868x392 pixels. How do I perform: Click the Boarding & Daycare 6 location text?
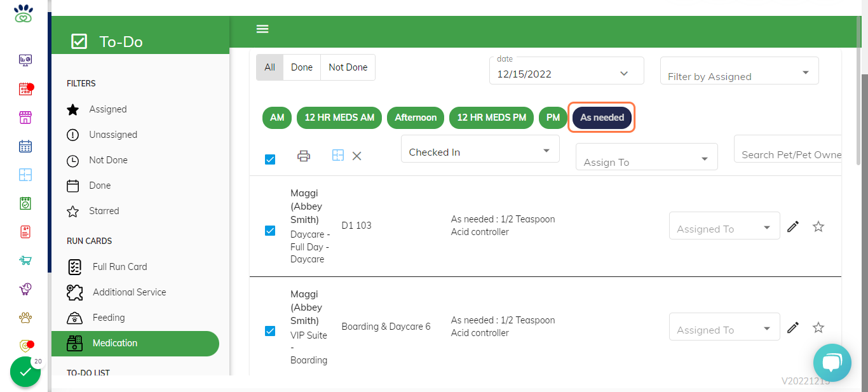click(x=386, y=327)
